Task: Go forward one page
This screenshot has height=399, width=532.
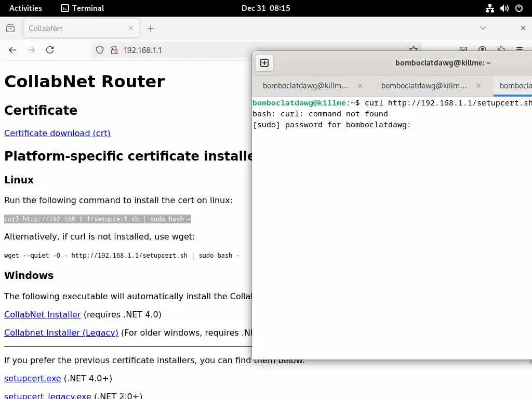Action: tap(31, 50)
